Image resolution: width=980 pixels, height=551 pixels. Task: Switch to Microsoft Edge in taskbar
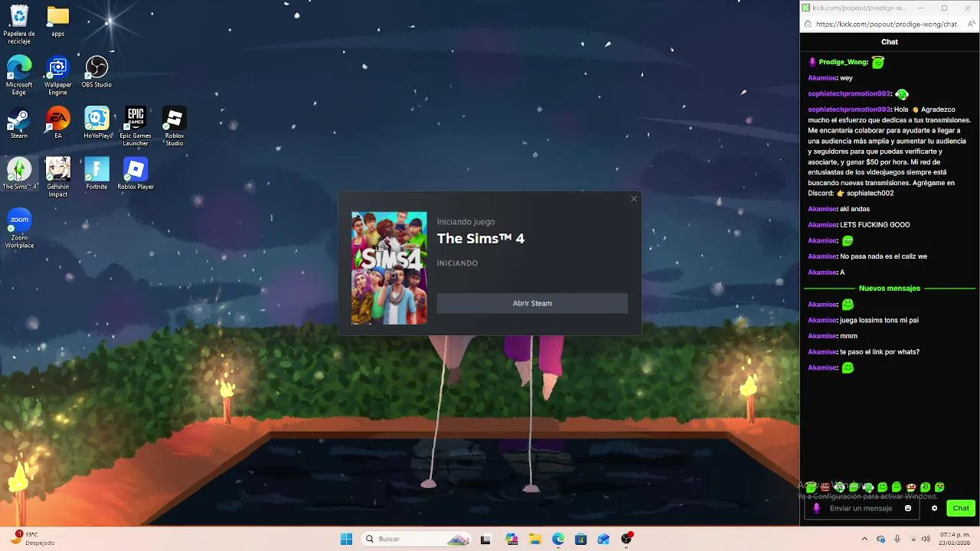[x=558, y=539]
